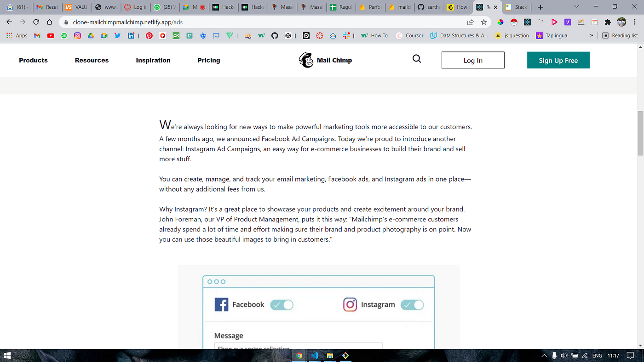Image resolution: width=644 pixels, height=362 pixels.
Task: Open the YouTube bookmark icon
Action: pyautogui.click(x=51, y=35)
